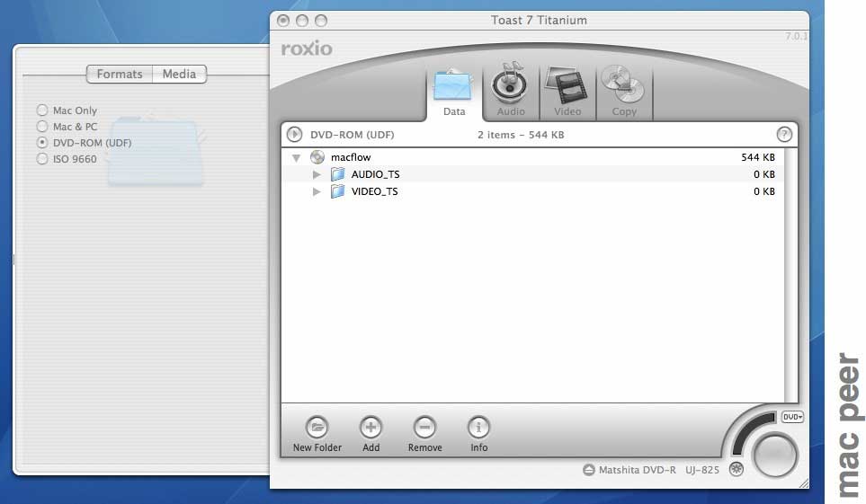This screenshot has height=504, width=866.
Task: Click the DVD-ROM (UDF) header label
Action: point(353,135)
